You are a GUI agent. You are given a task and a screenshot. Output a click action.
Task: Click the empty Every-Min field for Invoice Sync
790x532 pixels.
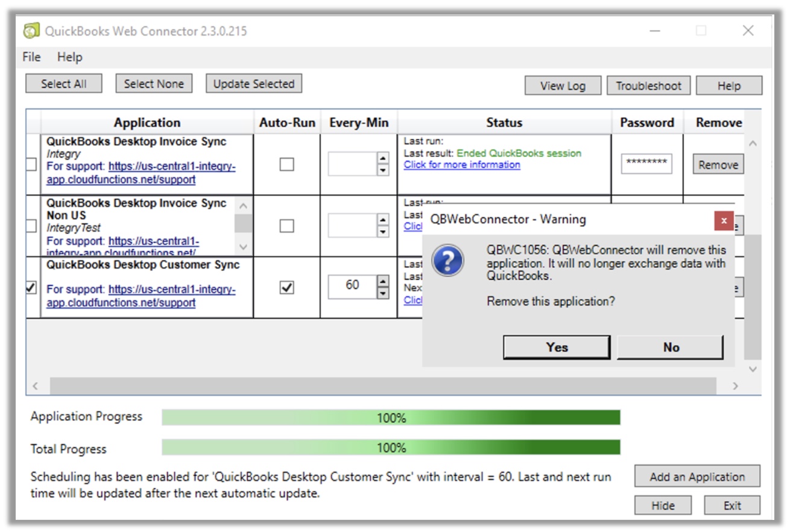(x=352, y=164)
